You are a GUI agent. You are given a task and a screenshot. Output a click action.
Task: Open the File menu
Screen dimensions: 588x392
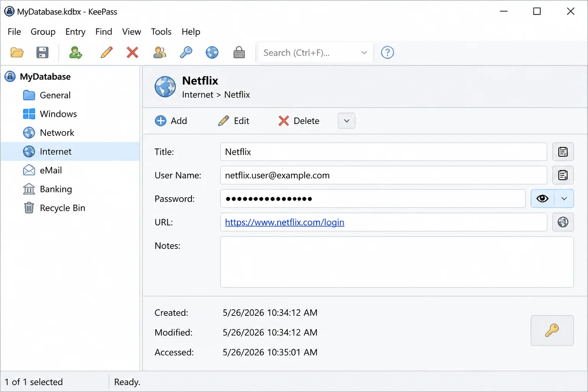point(14,32)
